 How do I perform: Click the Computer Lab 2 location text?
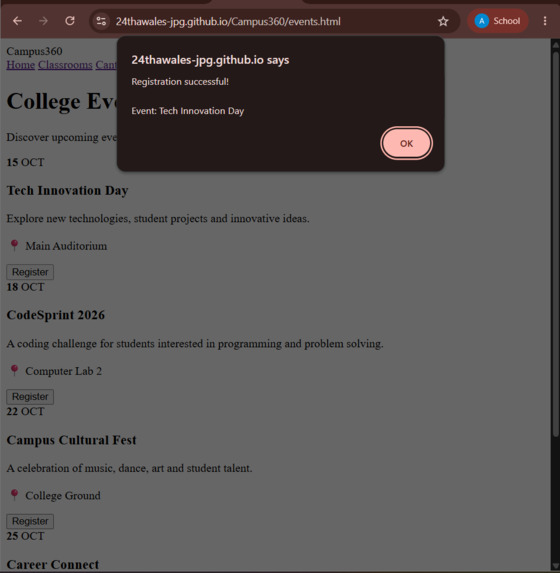64,371
